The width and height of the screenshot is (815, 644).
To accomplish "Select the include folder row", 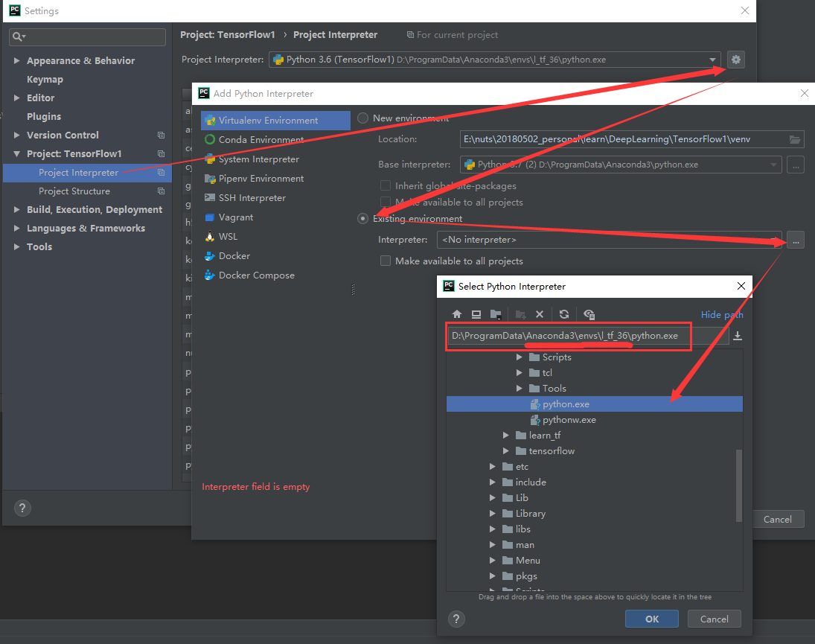I will pos(594,482).
